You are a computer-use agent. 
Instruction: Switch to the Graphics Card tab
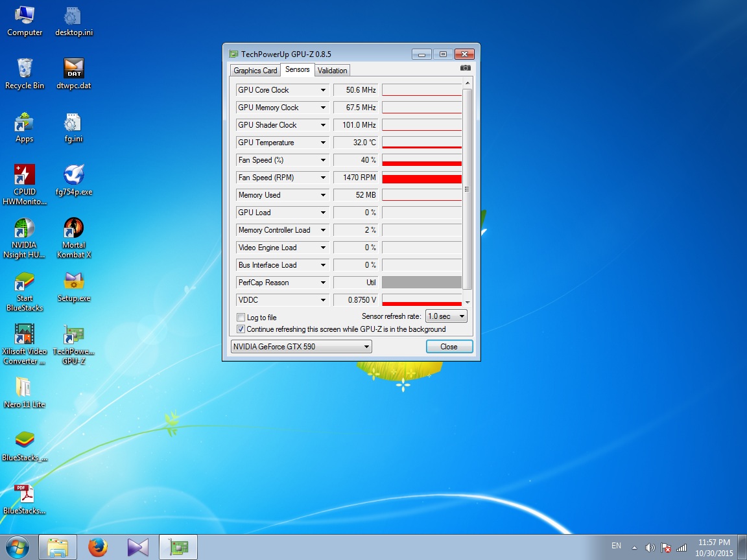click(x=255, y=71)
